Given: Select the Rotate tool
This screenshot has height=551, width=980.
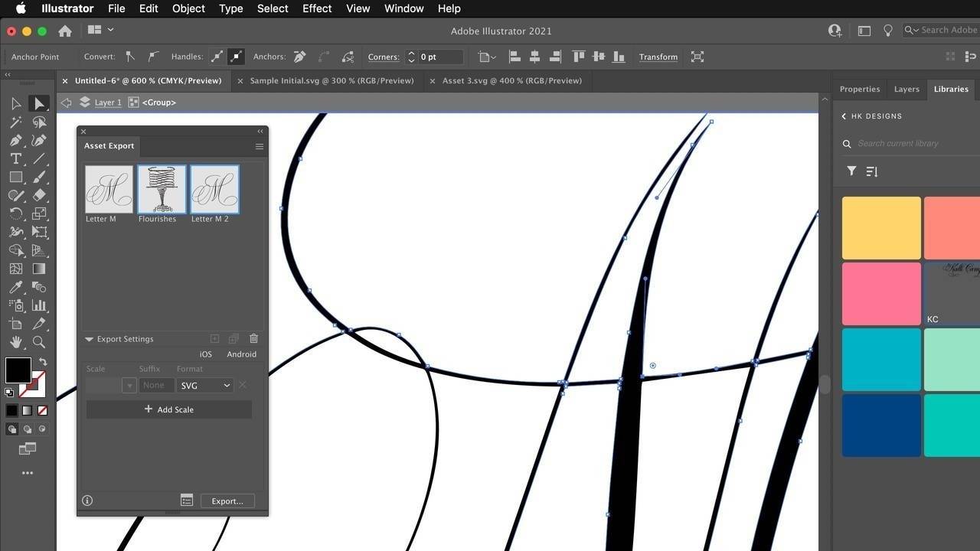Looking at the screenshot, I should pyautogui.click(x=16, y=214).
